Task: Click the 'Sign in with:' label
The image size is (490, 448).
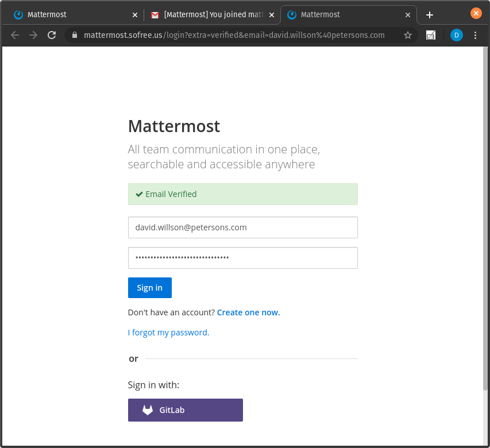Action: 153,385
